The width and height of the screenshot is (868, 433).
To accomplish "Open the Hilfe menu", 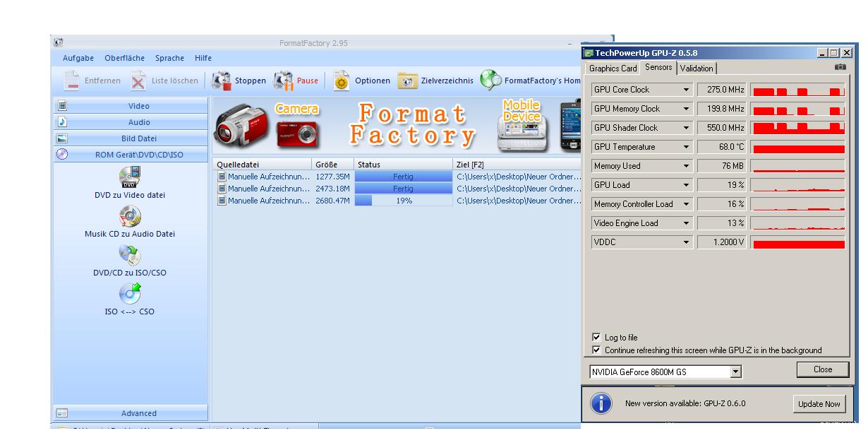I will tap(203, 58).
